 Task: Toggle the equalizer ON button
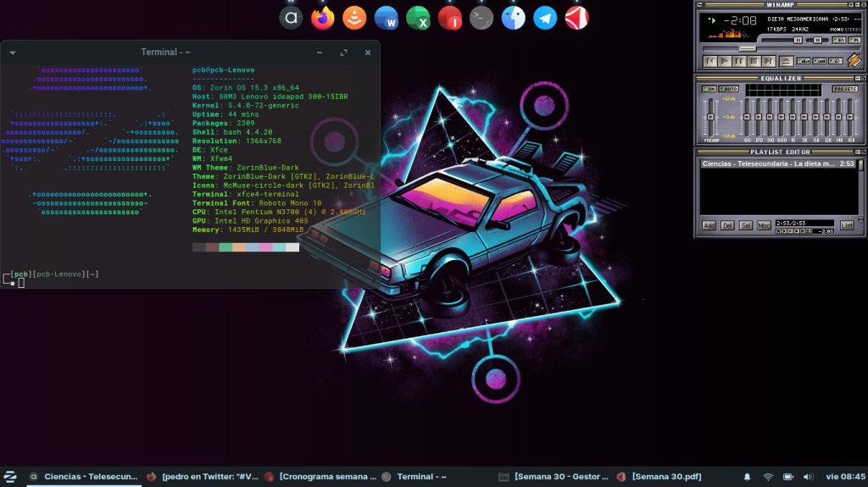click(709, 89)
